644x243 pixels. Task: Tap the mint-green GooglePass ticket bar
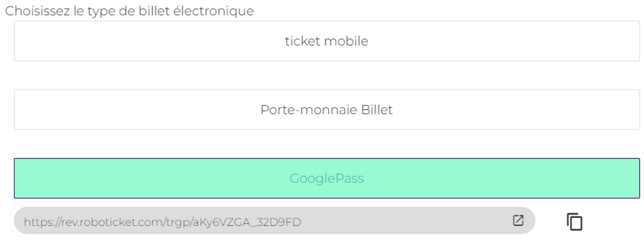click(x=327, y=178)
